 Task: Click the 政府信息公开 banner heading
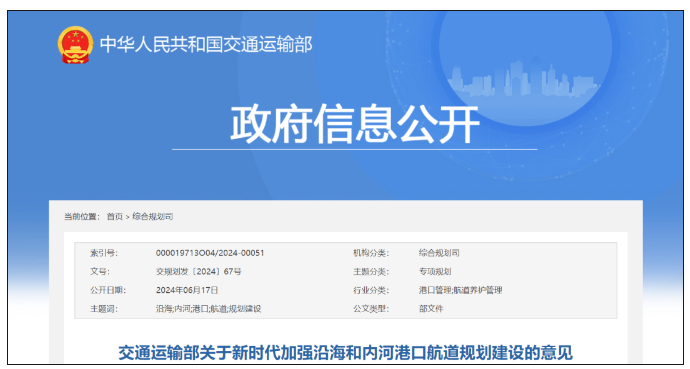(x=355, y=124)
